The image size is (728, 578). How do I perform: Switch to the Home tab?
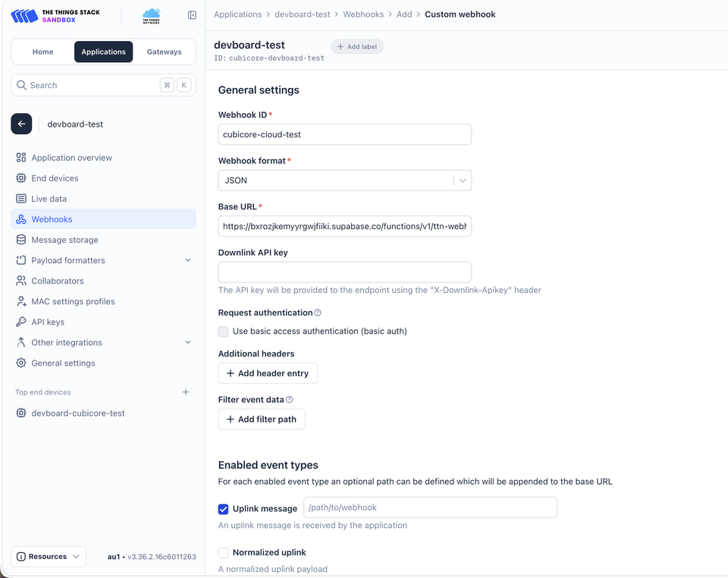tap(42, 52)
